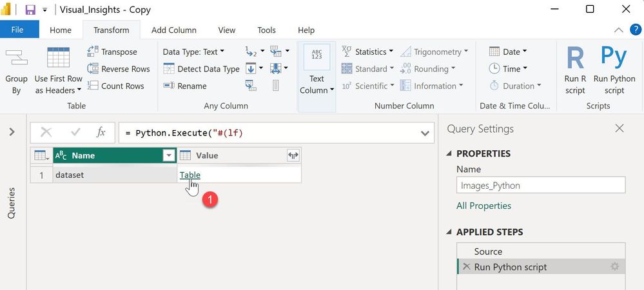Expand the Value column using its icon
The height and width of the screenshot is (290, 644).
tap(293, 155)
